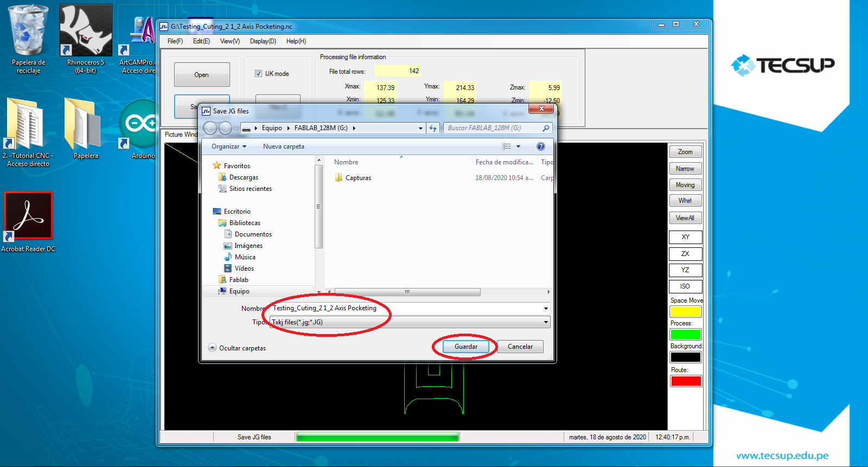Open the Tipo file type dropdown

[x=411, y=322]
